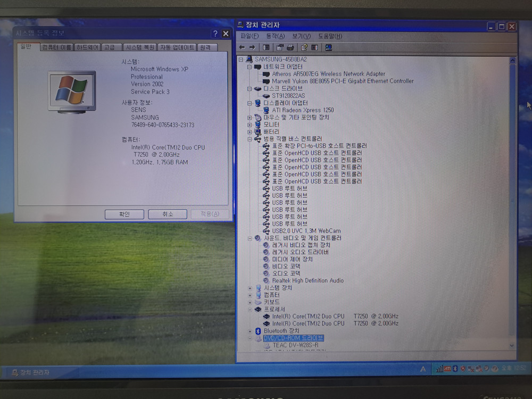Collapse the 디스크 드라이브 category
This screenshot has height=399, width=532.
click(x=250, y=88)
